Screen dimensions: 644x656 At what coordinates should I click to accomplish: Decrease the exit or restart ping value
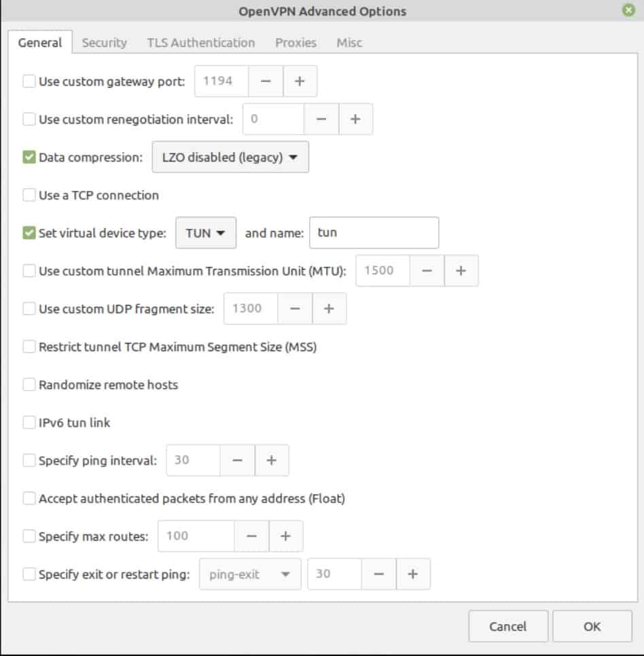[x=378, y=574]
